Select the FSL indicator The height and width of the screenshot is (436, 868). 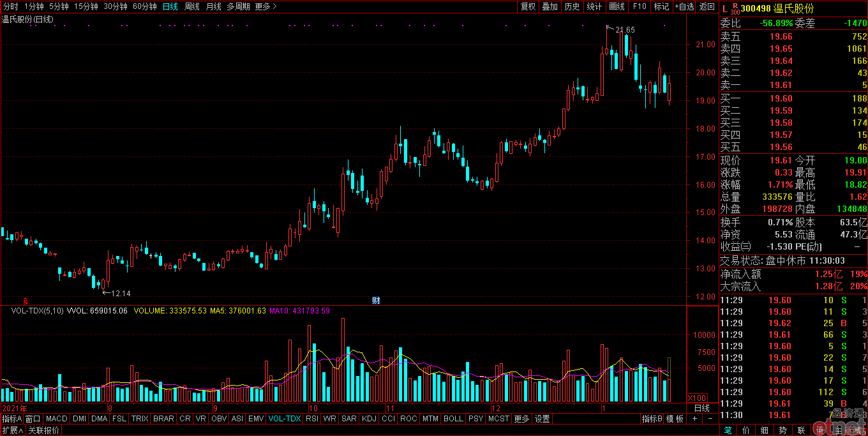coord(119,419)
